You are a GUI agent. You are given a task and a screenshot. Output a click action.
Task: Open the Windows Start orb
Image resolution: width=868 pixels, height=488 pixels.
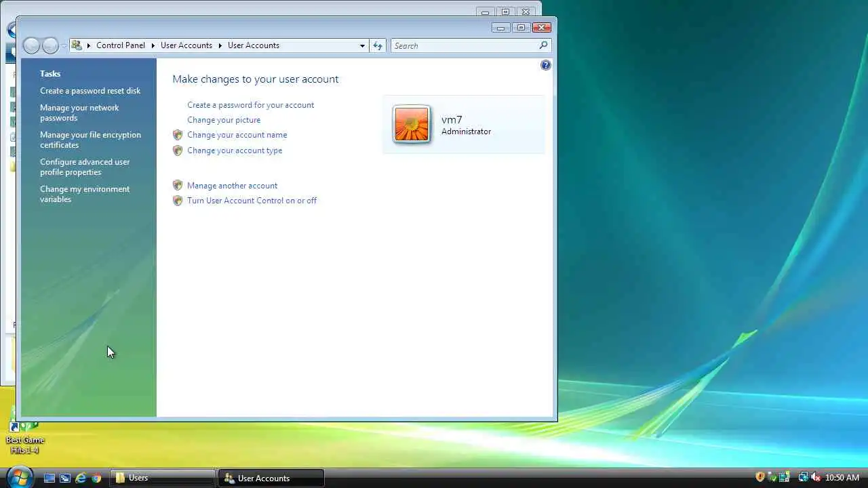coord(19,477)
